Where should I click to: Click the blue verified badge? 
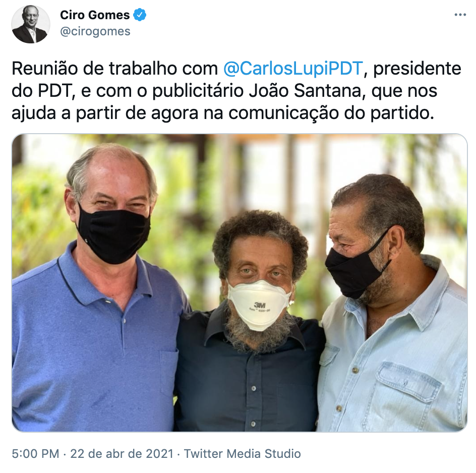coord(140,15)
